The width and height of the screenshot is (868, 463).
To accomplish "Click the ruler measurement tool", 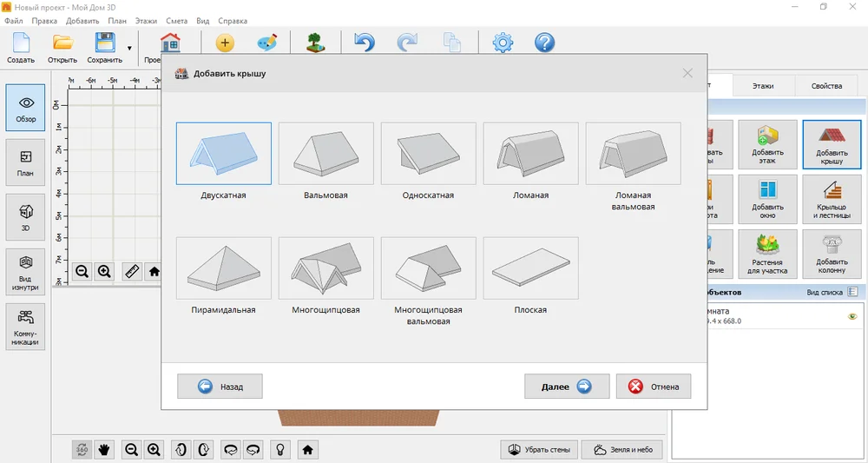I will coord(132,271).
